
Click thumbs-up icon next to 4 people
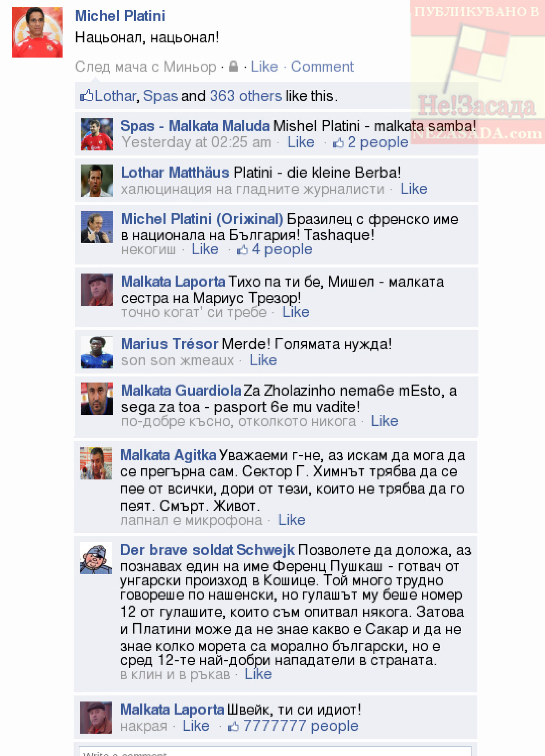[243, 250]
